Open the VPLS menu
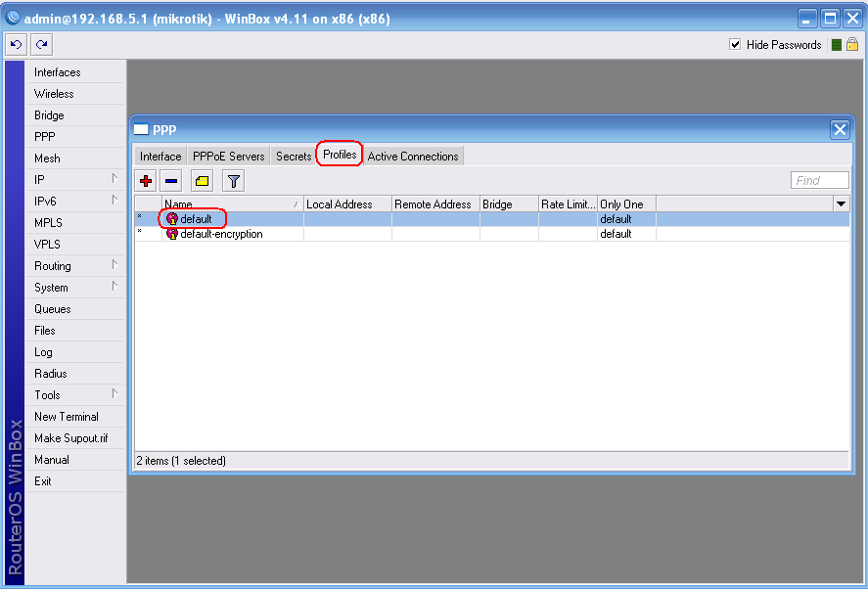The image size is (868, 589). coord(74,245)
